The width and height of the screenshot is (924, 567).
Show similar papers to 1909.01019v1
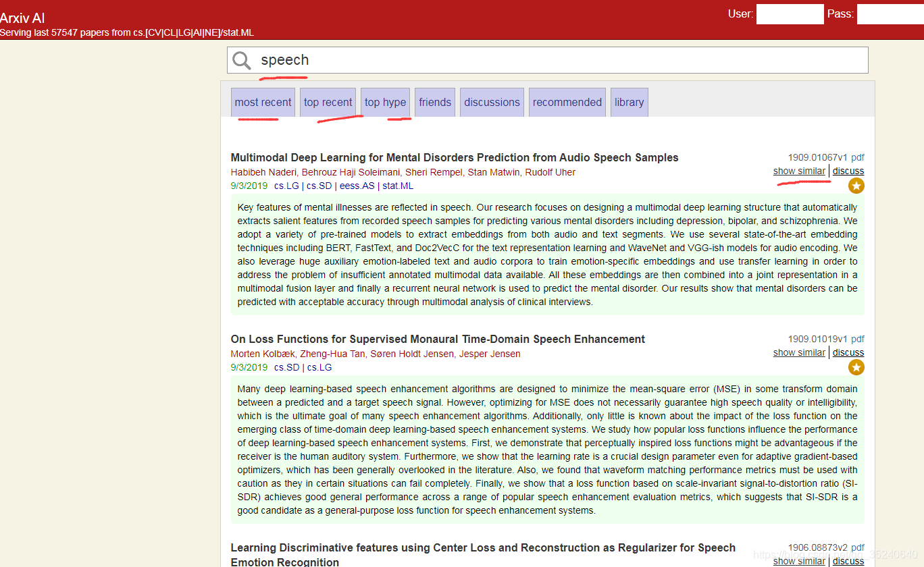click(799, 352)
